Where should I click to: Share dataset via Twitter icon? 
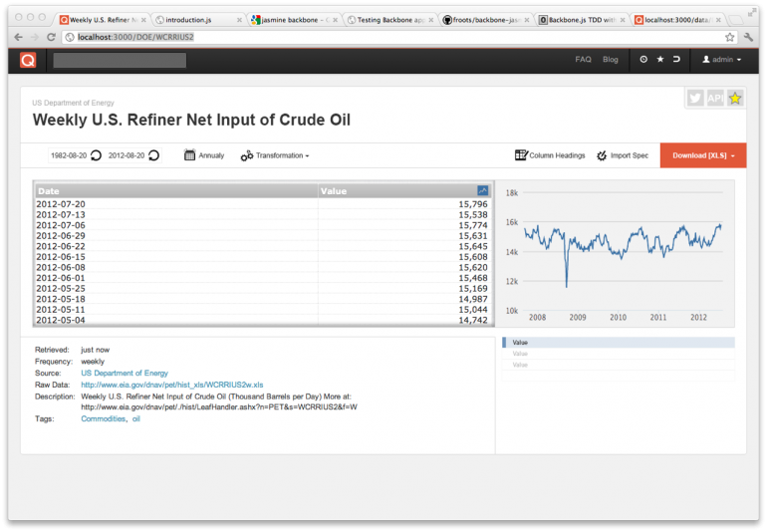(695, 99)
